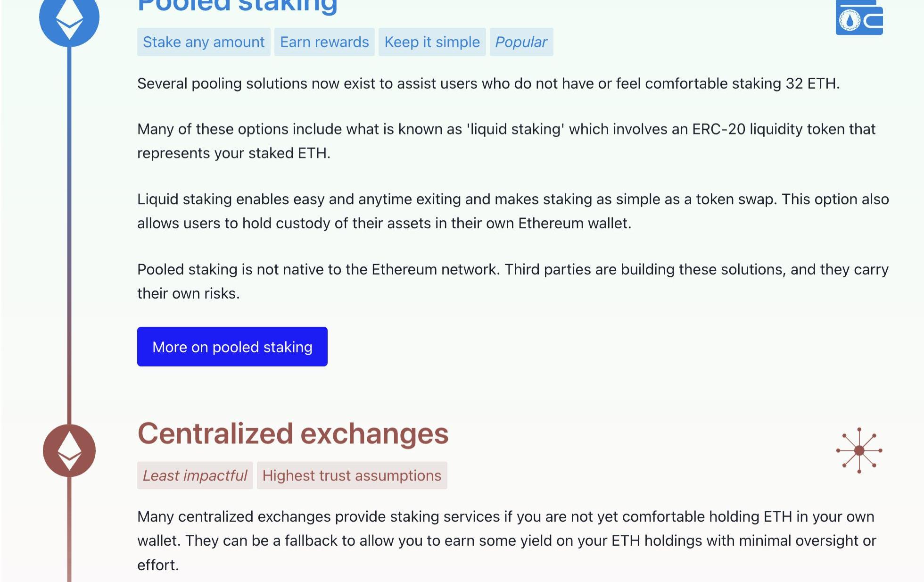Click the "Several pooling solutions" paragraph
The width and height of the screenshot is (924, 582).
(488, 83)
